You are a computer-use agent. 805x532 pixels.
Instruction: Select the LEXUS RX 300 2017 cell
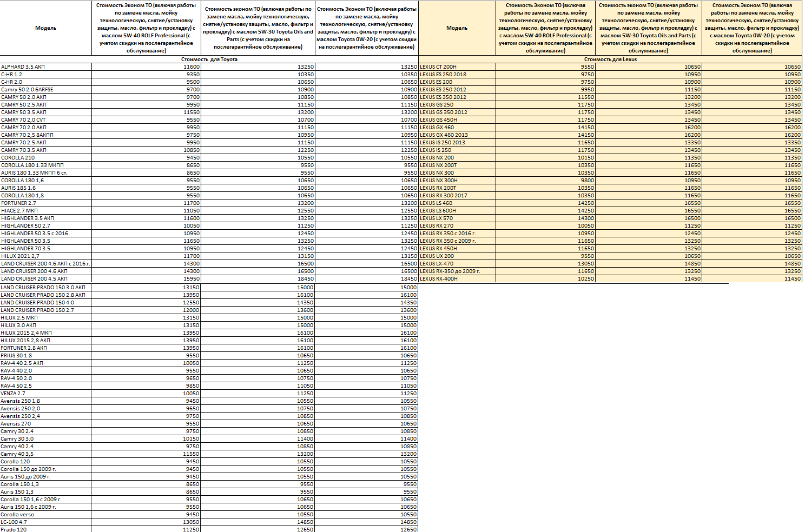[x=457, y=196]
